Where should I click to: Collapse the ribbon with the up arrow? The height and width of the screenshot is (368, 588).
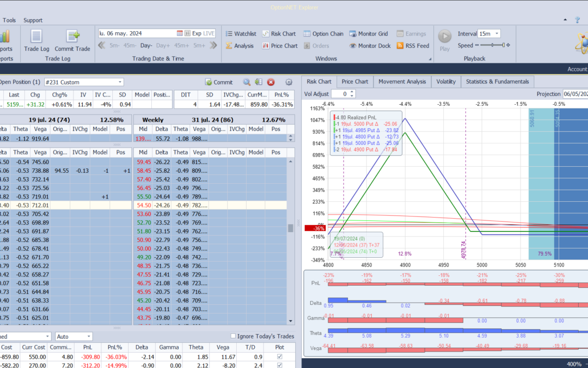click(x=565, y=20)
